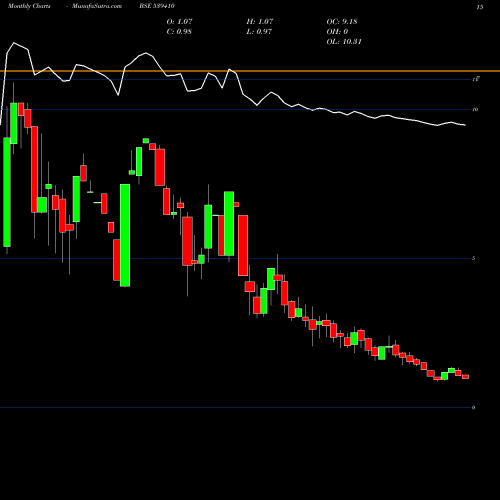This screenshot has width=500, height=500.
Task: Click the 'Monthly Charts' title text
Action: tap(29, 6)
